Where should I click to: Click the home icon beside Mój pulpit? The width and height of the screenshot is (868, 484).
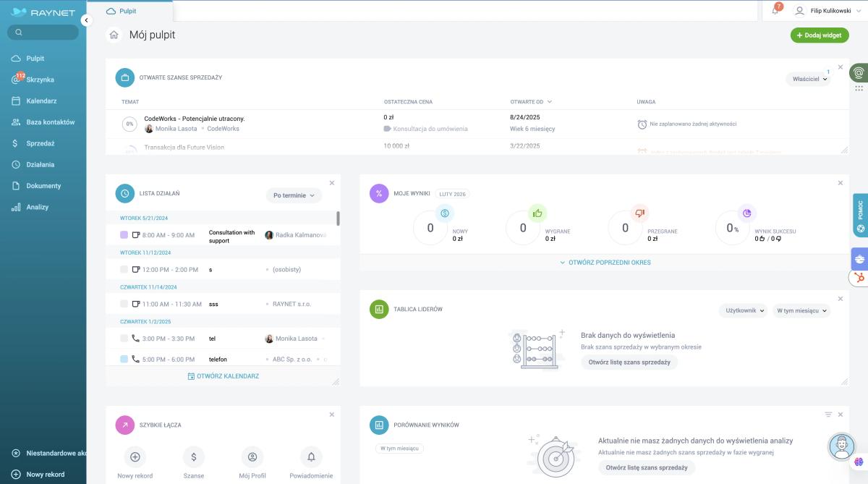click(x=114, y=35)
